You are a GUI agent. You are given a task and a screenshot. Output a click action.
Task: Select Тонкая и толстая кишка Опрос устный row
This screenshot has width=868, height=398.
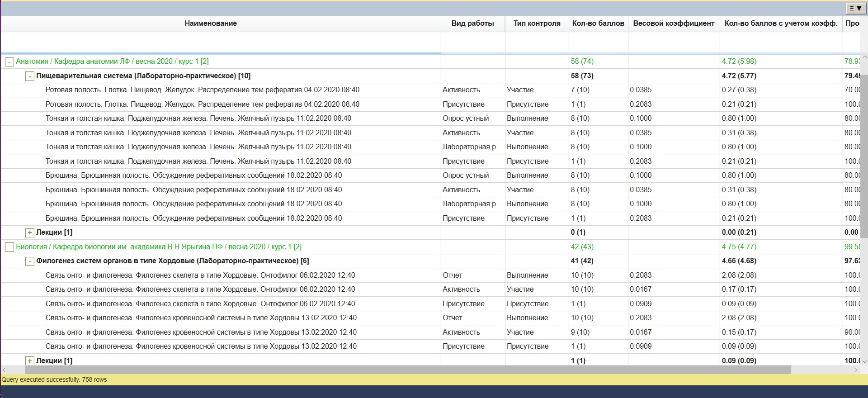click(x=430, y=118)
